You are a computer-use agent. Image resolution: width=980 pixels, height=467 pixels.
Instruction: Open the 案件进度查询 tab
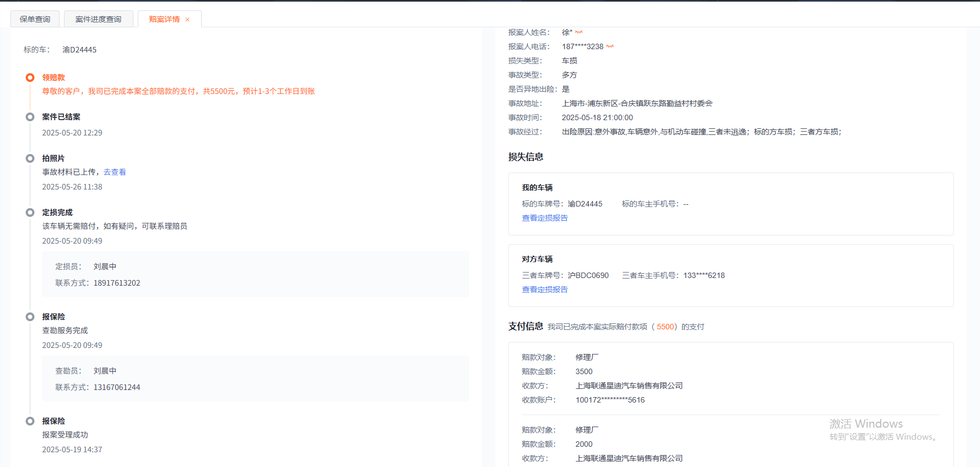point(98,19)
